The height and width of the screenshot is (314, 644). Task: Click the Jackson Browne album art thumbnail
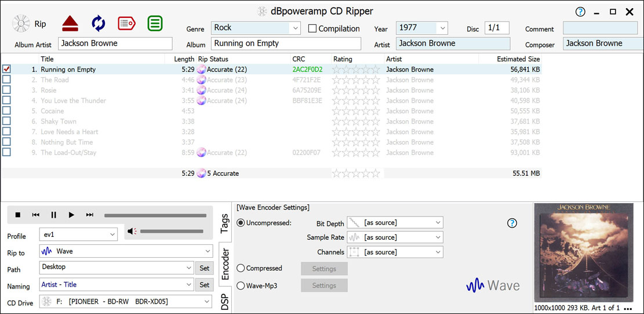click(584, 252)
